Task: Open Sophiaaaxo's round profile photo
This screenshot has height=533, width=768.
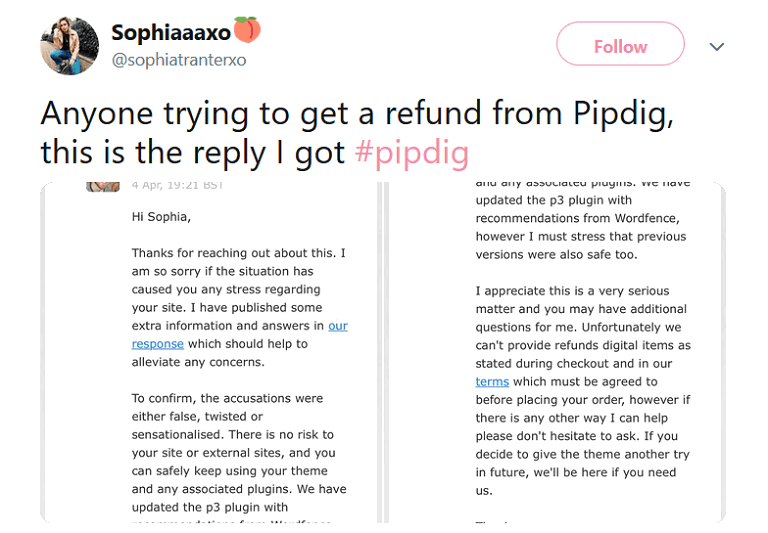Action: [x=69, y=46]
